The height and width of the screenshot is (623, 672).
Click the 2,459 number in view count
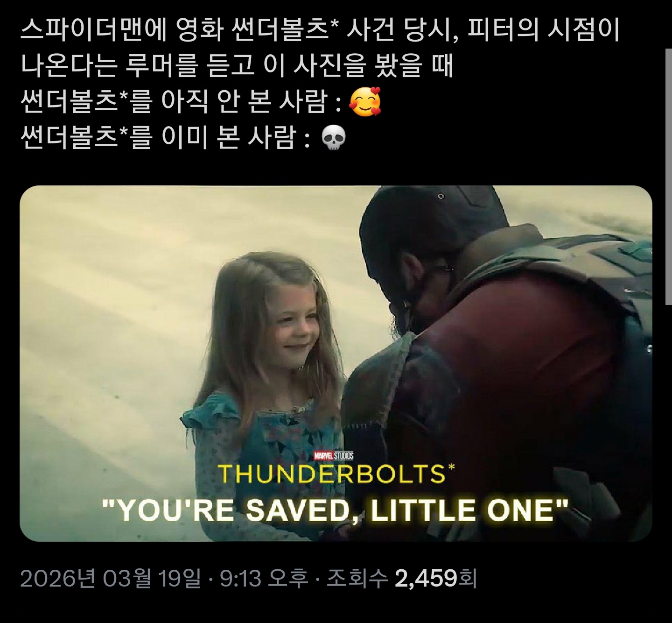click(426, 579)
